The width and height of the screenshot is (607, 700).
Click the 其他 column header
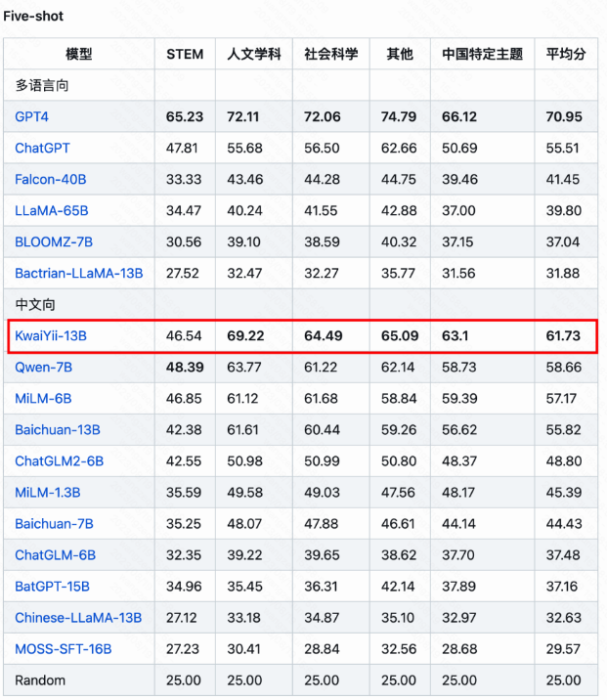click(x=400, y=54)
